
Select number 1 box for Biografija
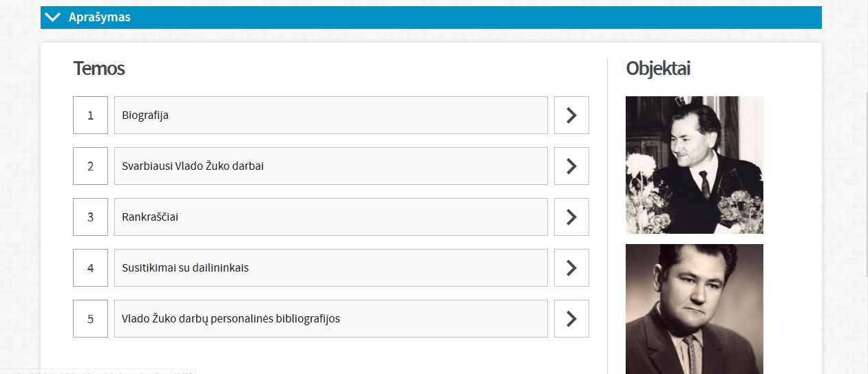90,115
